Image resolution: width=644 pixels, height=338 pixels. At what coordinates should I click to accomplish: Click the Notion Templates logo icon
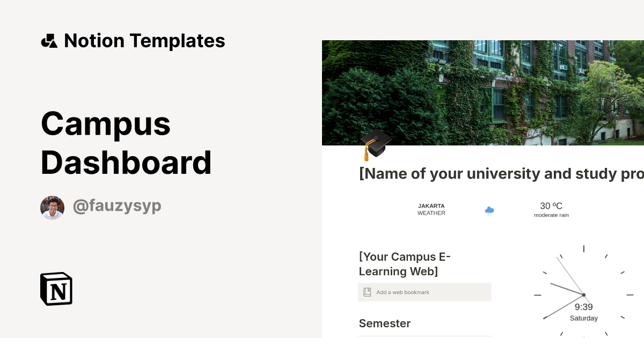49,40
